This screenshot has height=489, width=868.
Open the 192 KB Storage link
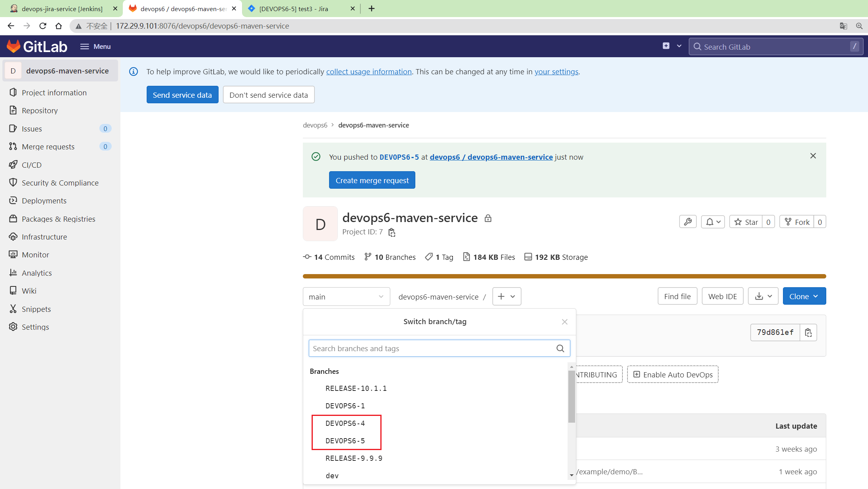pyautogui.click(x=556, y=257)
